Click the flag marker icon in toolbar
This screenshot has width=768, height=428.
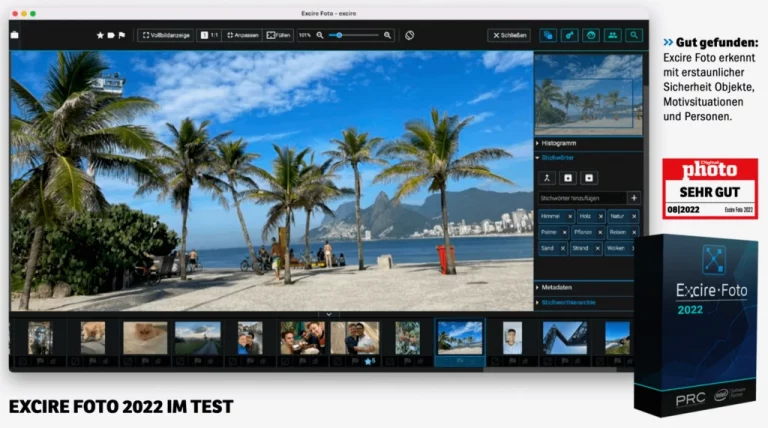coord(122,35)
